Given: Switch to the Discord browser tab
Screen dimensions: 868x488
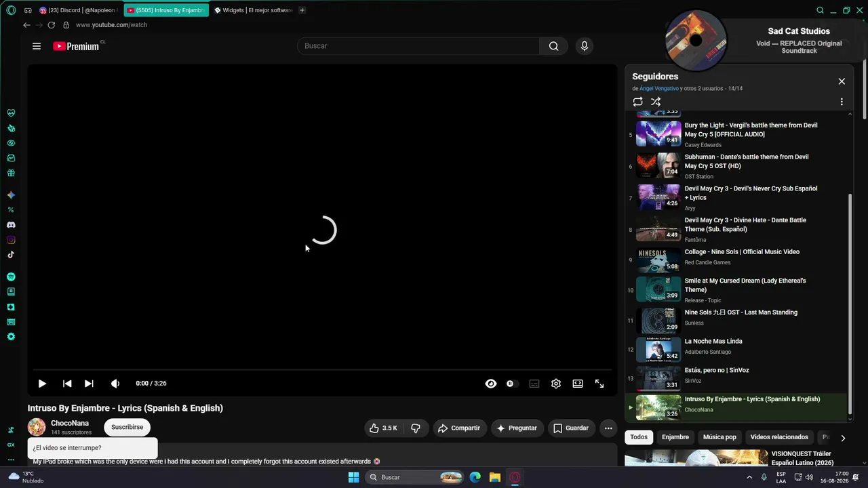Looking at the screenshot, I should pyautogui.click(x=78, y=10).
